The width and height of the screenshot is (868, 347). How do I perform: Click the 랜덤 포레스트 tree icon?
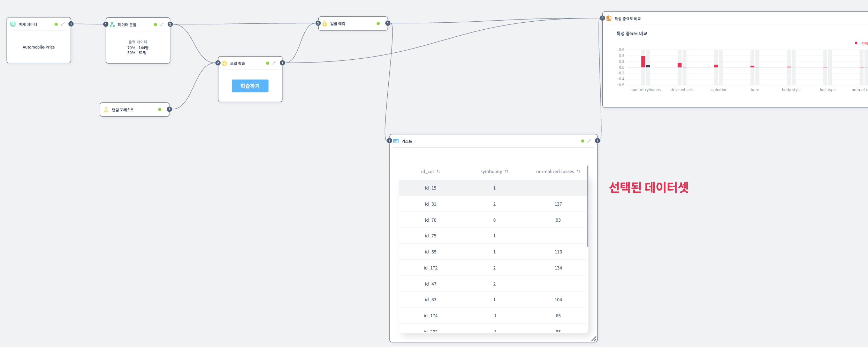(x=106, y=110)
